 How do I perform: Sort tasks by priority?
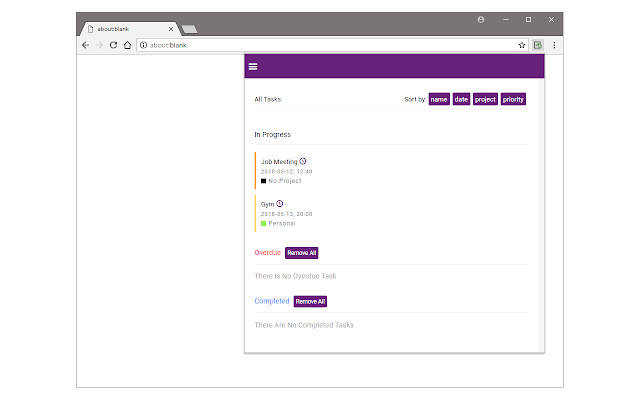coord(513,99)
